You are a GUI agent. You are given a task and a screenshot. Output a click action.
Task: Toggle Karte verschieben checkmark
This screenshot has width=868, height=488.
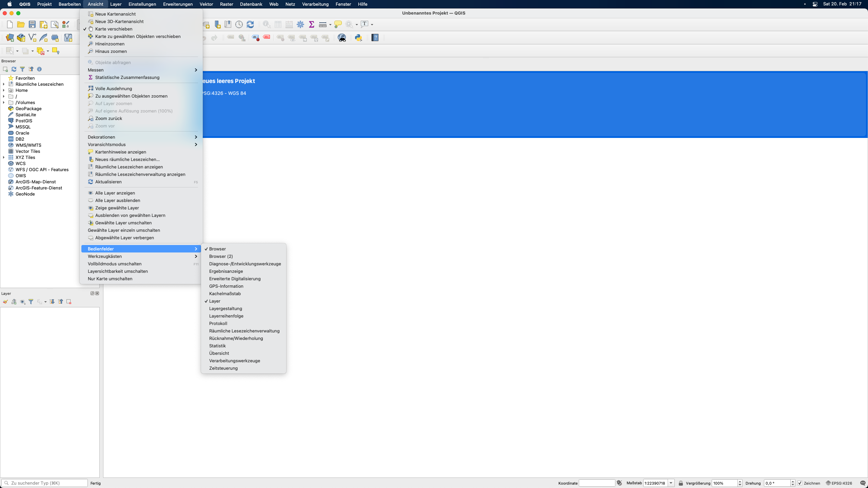113,28
